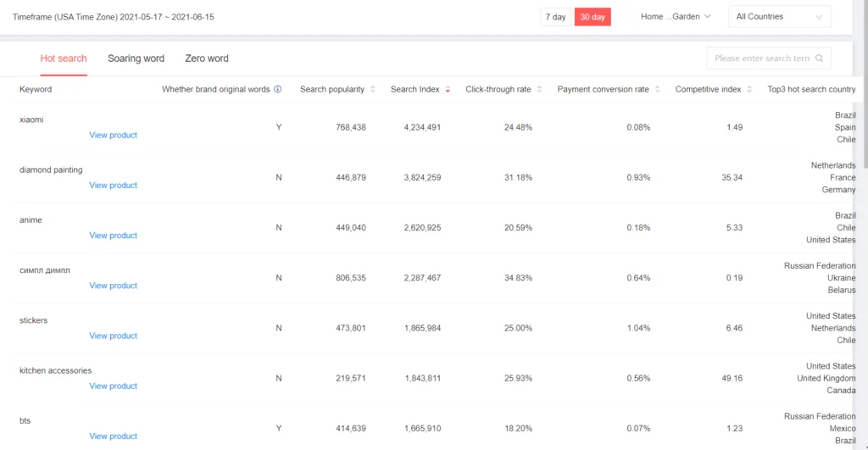Select the Hot search tab
The height and width of the screenshot is (450, 868).
click(63, 58)
